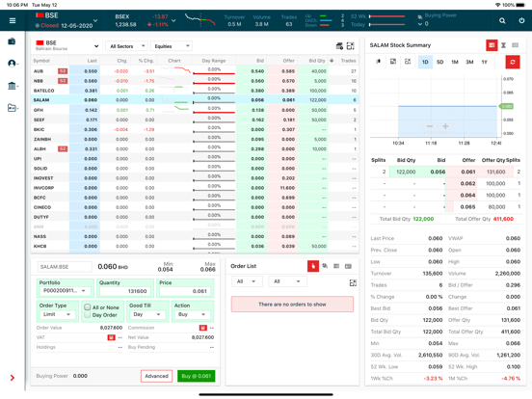The height and width of the screenshot is (399, 532).
Task: Open the search icon in the top bar
Action: click(502, 20)
